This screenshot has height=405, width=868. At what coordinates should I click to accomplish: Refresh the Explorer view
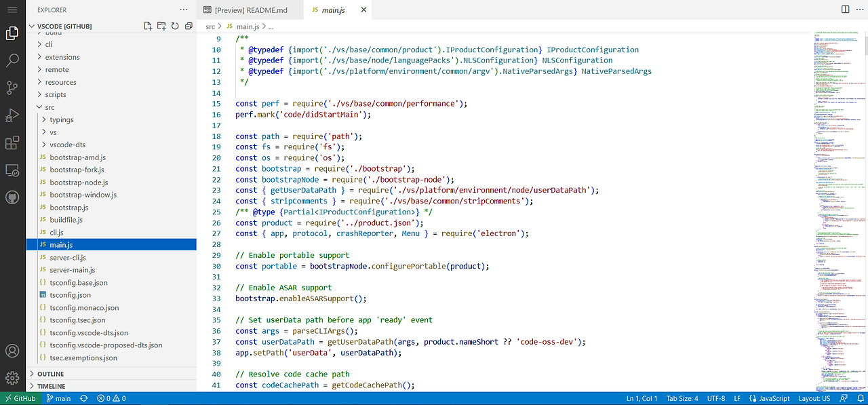175,25
